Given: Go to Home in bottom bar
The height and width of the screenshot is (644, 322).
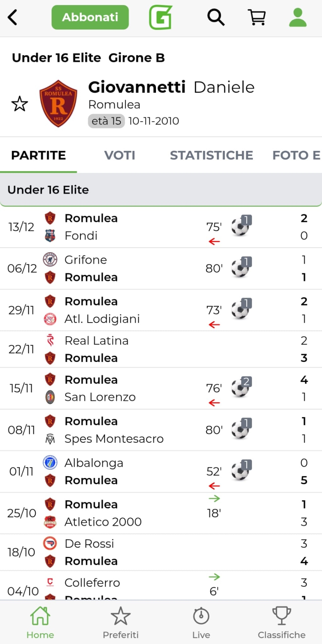Looking at the screenshot, I should tap(40, 623).
